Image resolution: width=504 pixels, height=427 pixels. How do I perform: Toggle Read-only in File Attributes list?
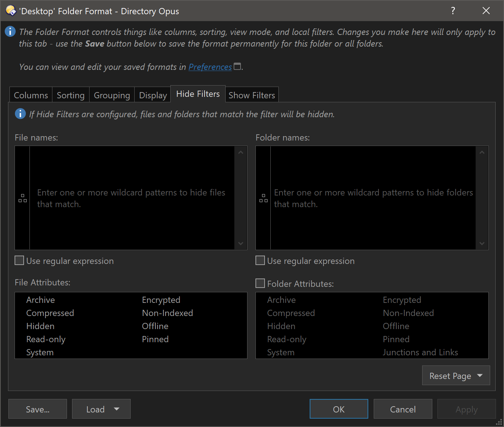[x=46, y=339]
